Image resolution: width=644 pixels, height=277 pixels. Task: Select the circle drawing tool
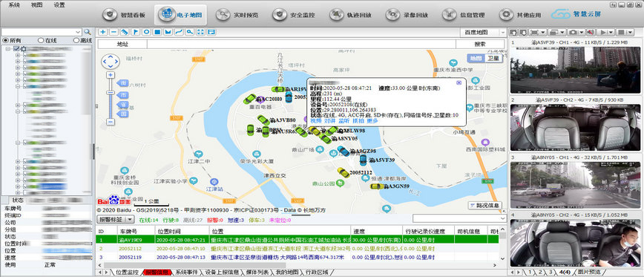click(146, 32)
